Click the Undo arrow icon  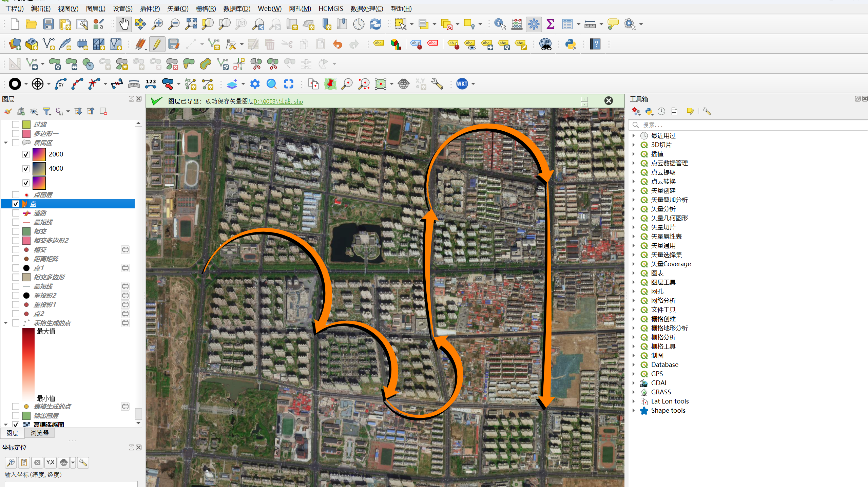(x=337, y=44)
